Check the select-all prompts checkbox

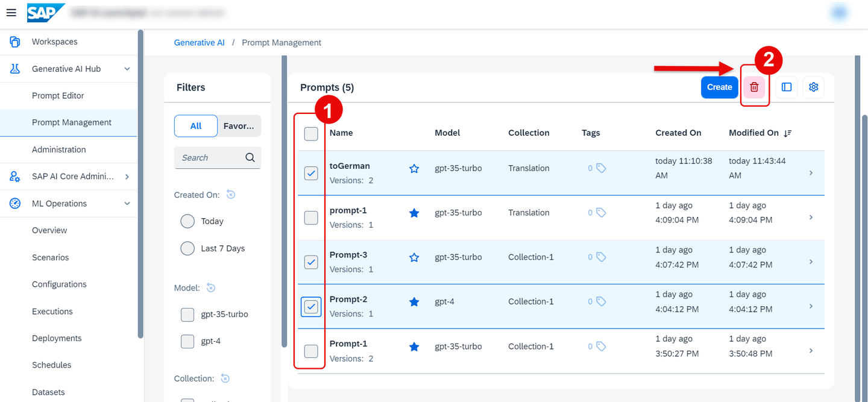click(311, 134)
